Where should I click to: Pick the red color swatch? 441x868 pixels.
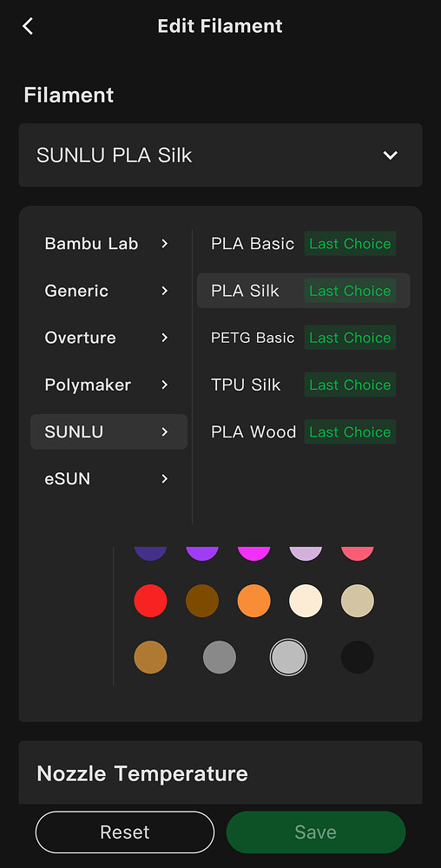coord(150,601)
